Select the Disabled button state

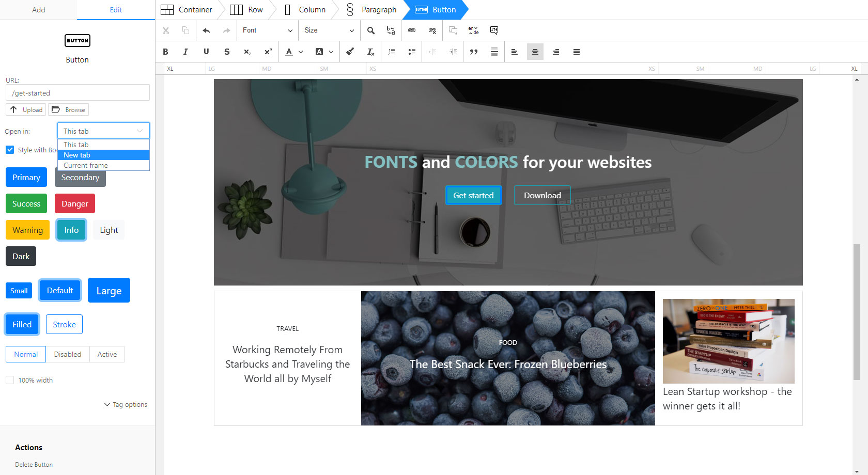(x=68, y=354)
